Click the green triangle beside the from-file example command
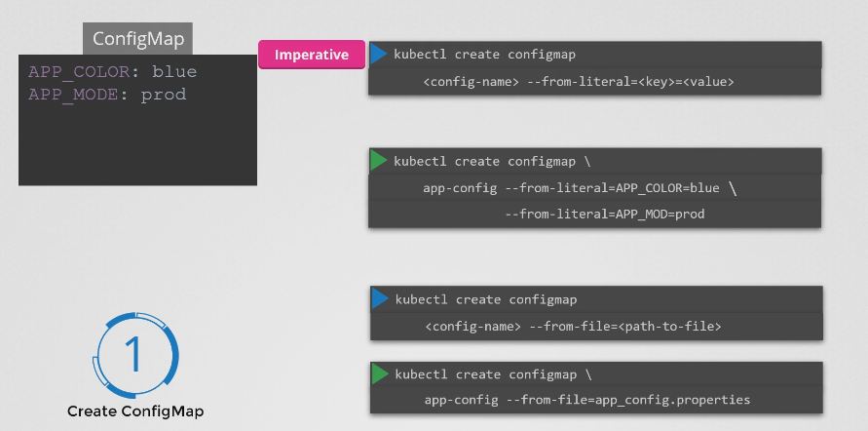 [380, 373]
